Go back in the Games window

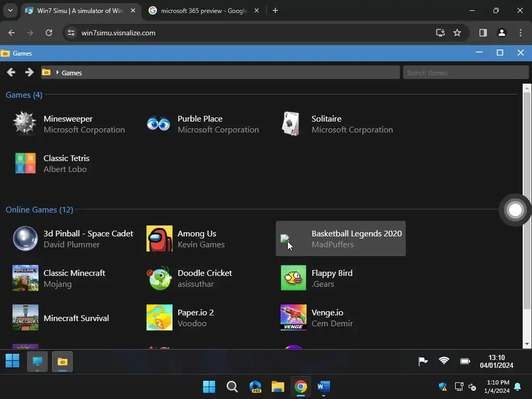tap(11, 72)
